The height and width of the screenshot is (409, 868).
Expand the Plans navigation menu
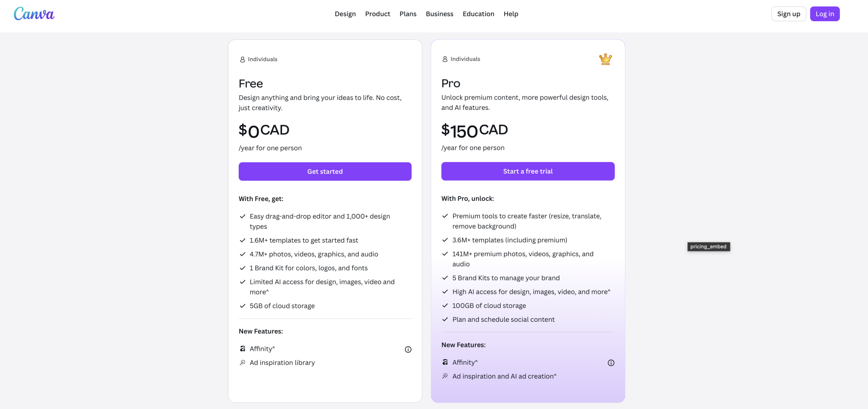click(408, 14)
